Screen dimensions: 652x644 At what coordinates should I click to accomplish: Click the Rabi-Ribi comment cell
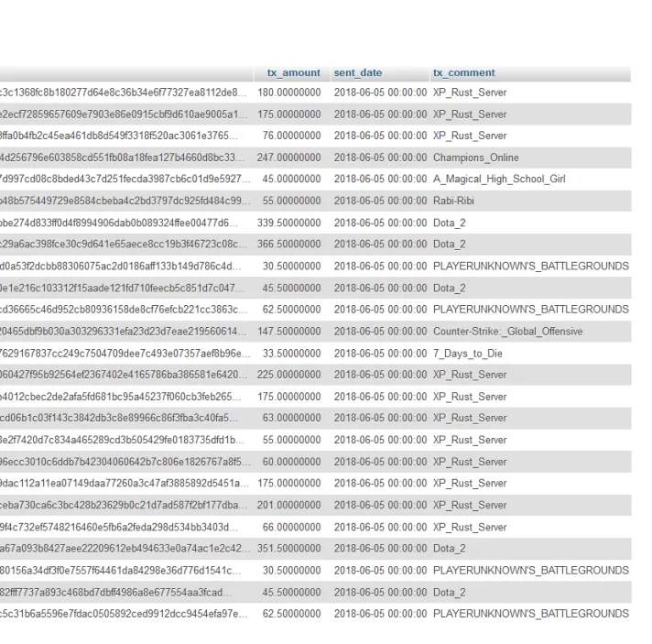453,201
